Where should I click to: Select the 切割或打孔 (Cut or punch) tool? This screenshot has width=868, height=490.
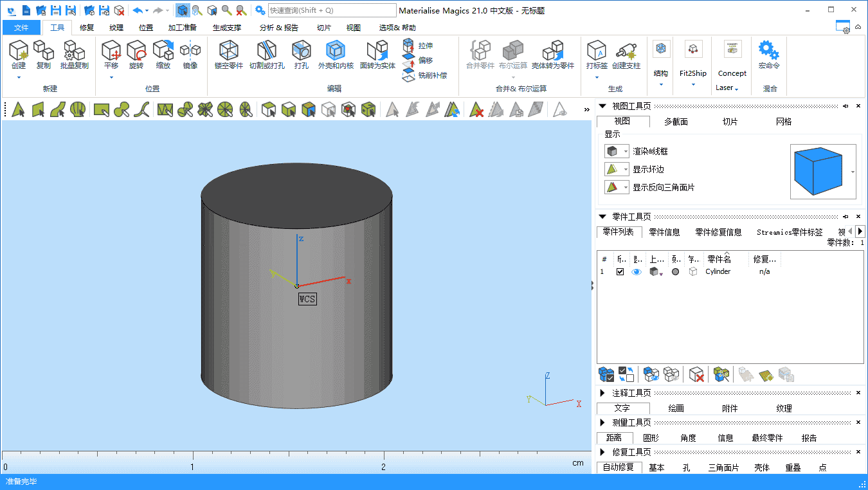pos(266,51)
